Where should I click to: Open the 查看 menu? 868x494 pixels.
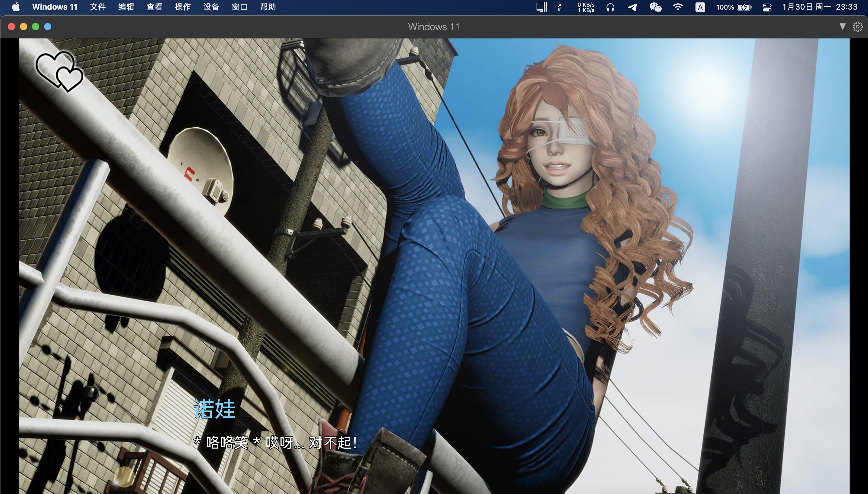(x=154, y=7)
